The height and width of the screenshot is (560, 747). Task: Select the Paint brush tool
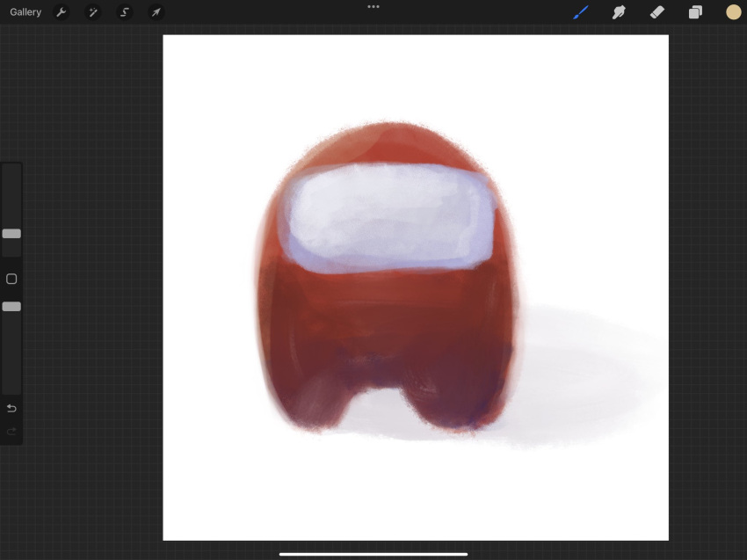coord(581,12)
